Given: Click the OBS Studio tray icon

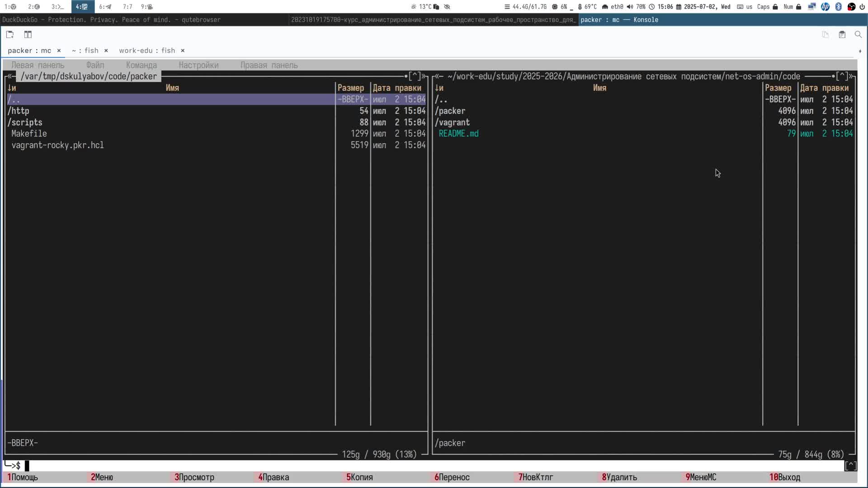Looking at the screenshot, I should pyautogui.click(x=851, y=7).
